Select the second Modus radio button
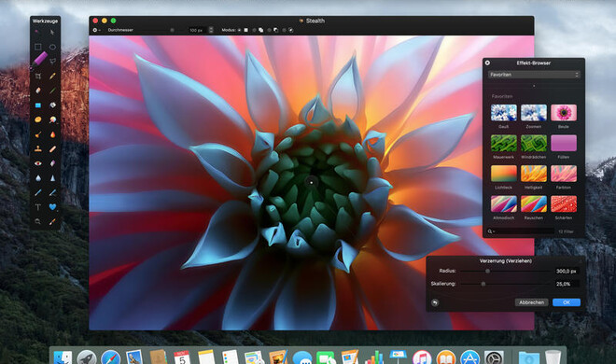 [x=254, y=30]
